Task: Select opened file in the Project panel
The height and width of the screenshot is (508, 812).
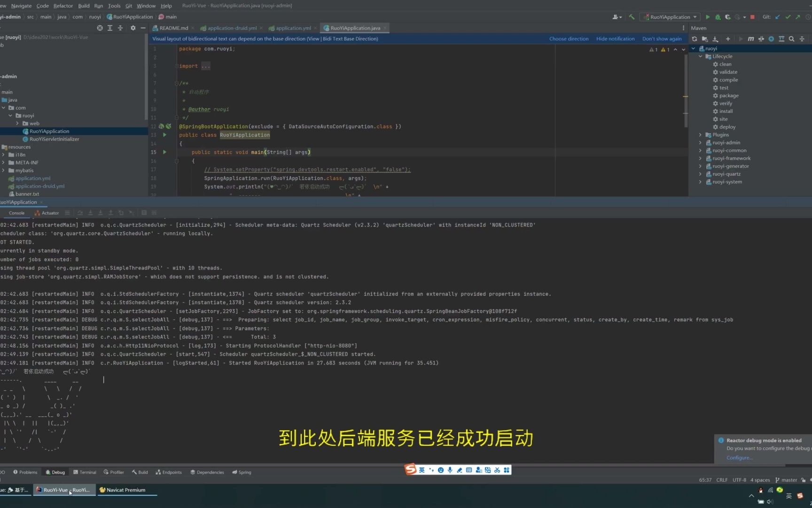Action: (100, 28)
